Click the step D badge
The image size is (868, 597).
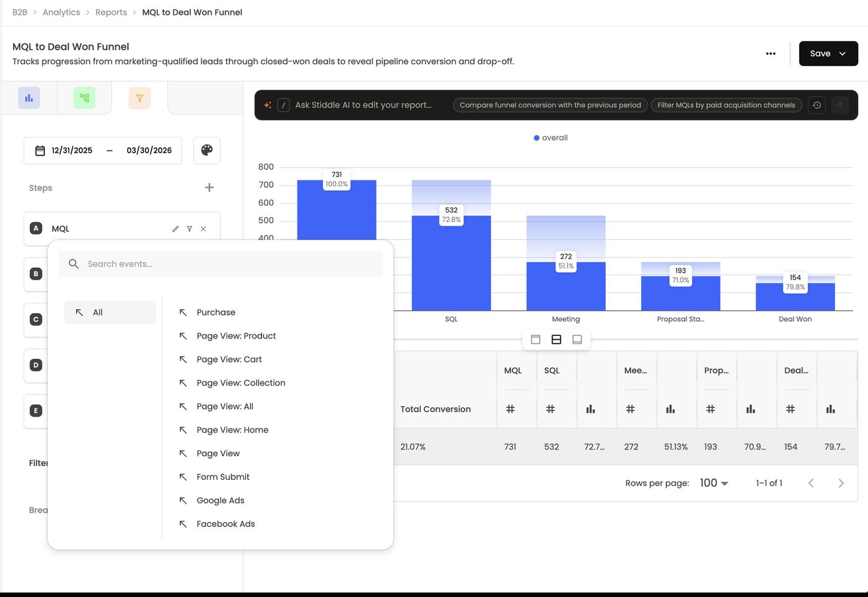pos(36,365)
